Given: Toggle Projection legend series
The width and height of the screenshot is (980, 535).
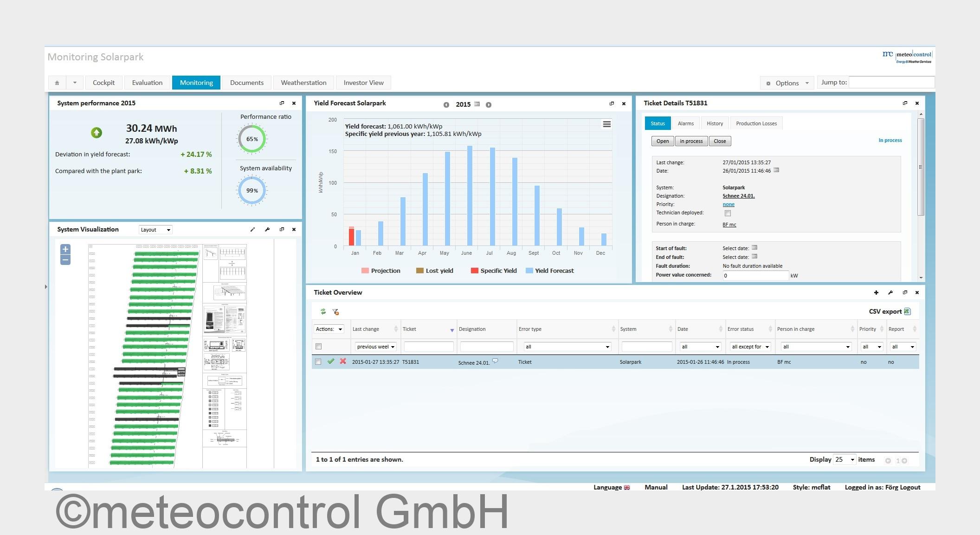Looking at the screenshot, I should 380,271.
